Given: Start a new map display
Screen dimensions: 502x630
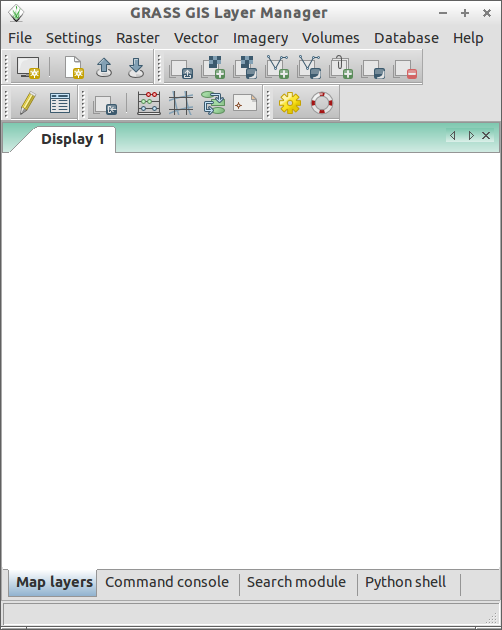Looking at the screenshot, I should 28,67.
